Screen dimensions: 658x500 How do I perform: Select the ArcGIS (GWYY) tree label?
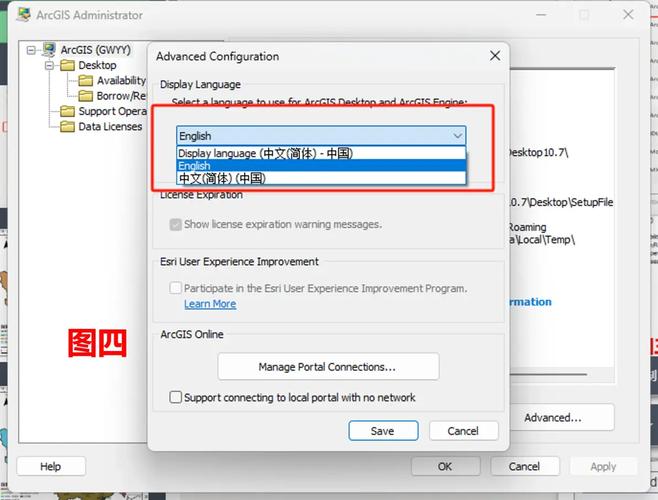coord(96,50)
